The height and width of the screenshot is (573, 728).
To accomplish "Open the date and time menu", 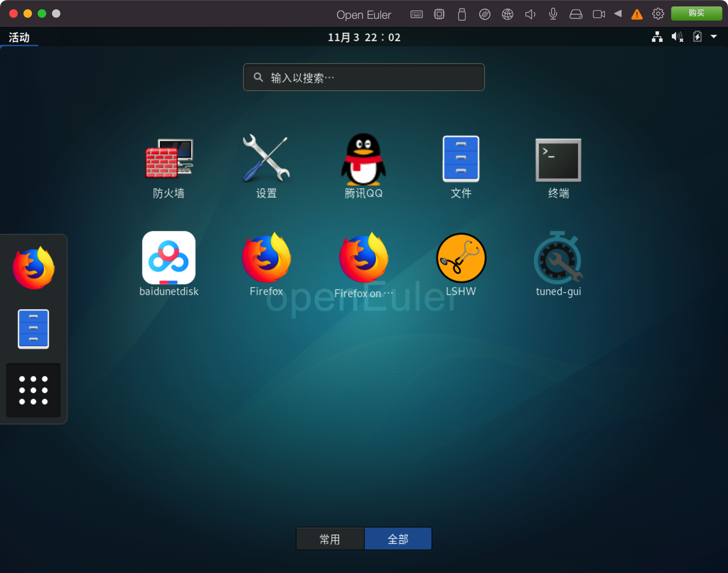I will pyautogui.click(x=364, y=37).
